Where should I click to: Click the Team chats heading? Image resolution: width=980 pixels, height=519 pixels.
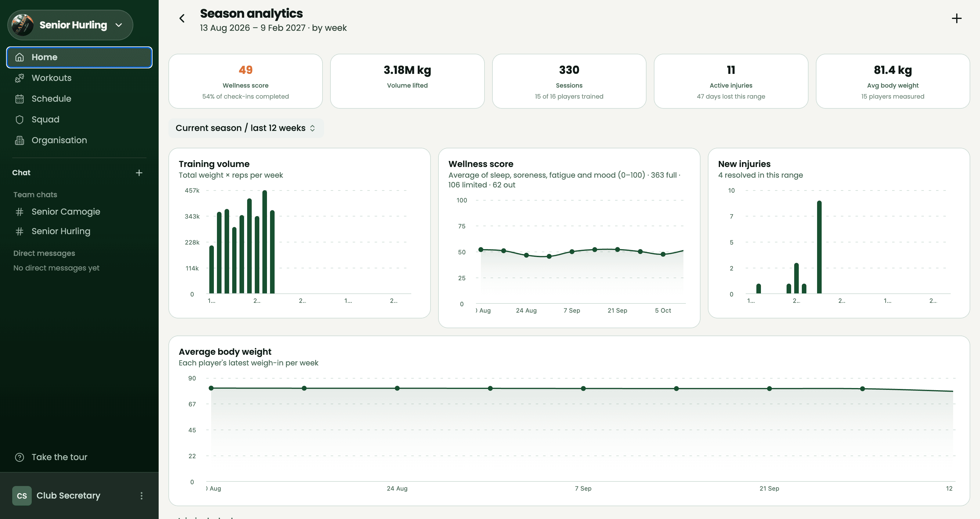tap(35, 194)
